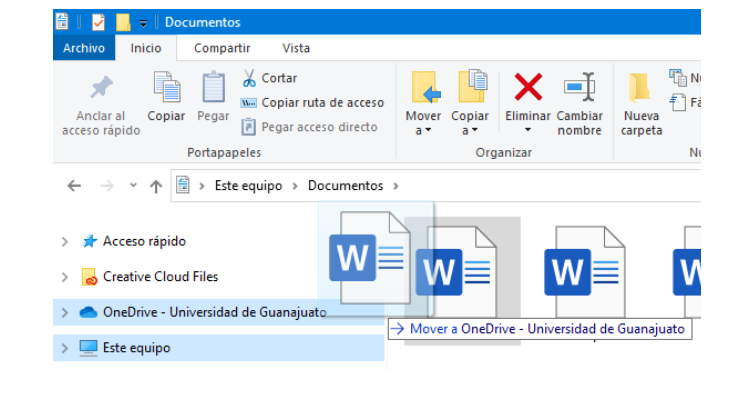Create a folder with Nueva carpeta
The height and width of the screenshot is (394, 739).
point(641,104)
